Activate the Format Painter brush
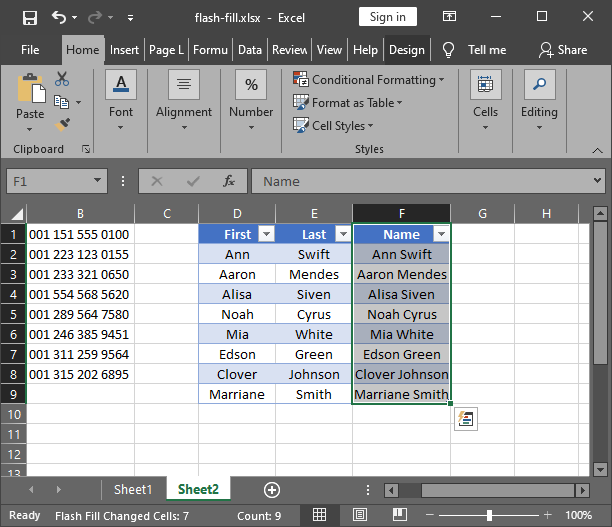The width and height of the screenshot is (612, 527). (x=62, y=125)
